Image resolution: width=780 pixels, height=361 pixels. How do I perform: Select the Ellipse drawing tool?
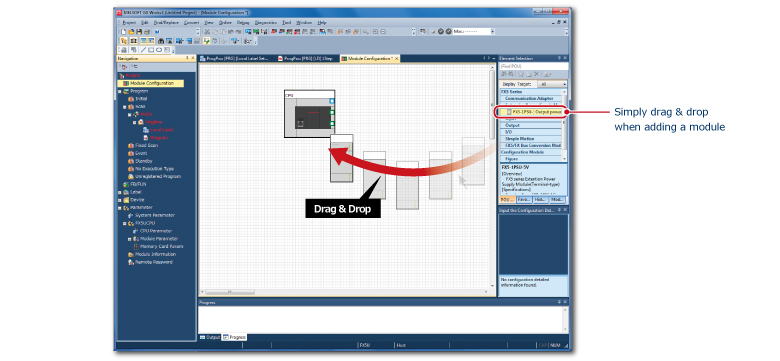tap(159, 50)
